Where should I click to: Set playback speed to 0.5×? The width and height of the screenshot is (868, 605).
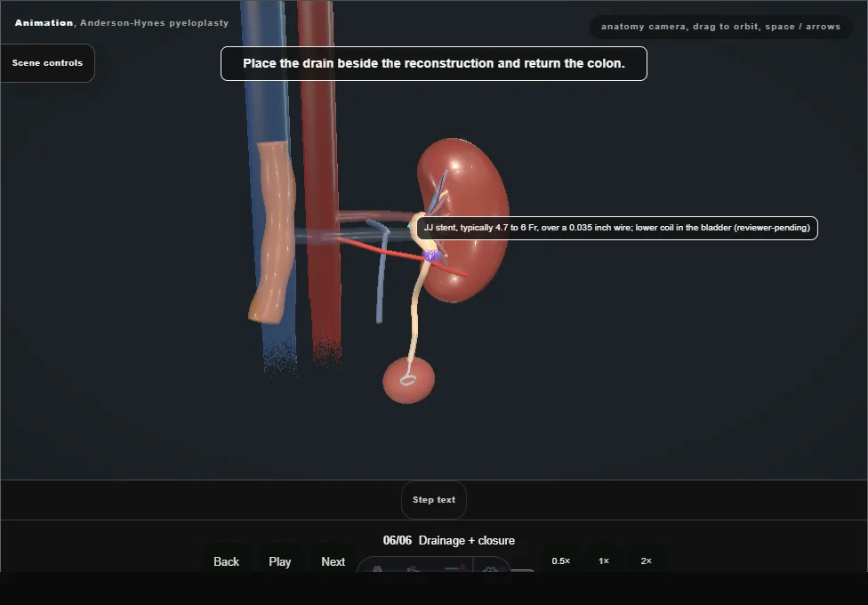coord(561,561)
